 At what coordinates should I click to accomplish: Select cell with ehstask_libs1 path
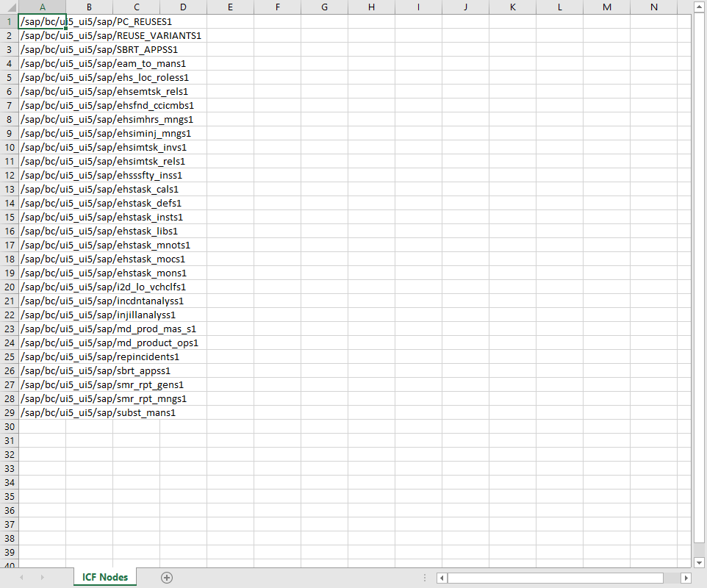click(43, 232)
